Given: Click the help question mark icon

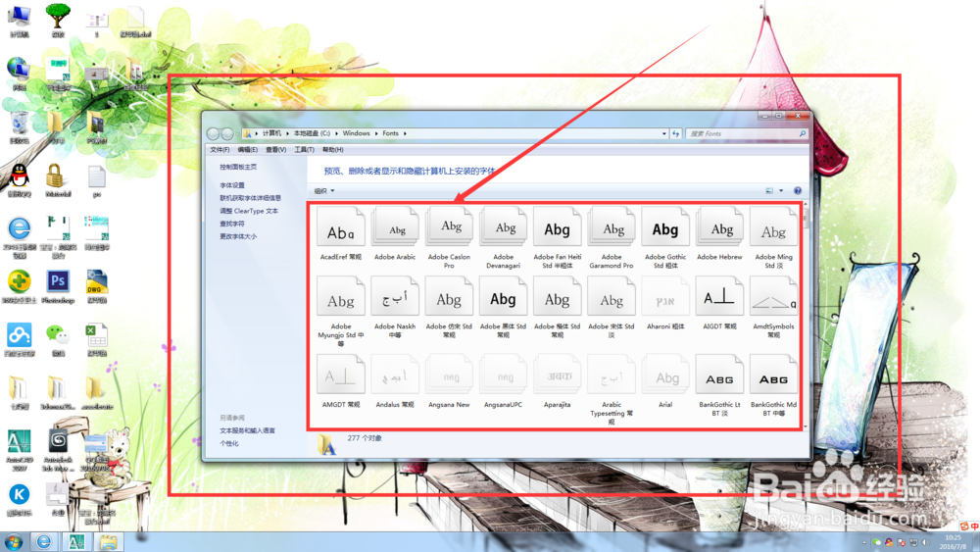Looking at the screenshot, I should click(x=798, y=190).
